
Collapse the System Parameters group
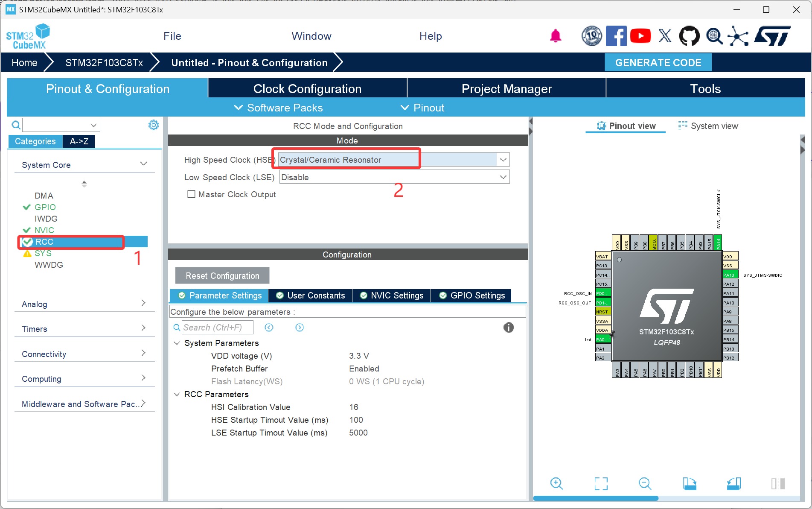pyautogui.click(x=177, y=343)
